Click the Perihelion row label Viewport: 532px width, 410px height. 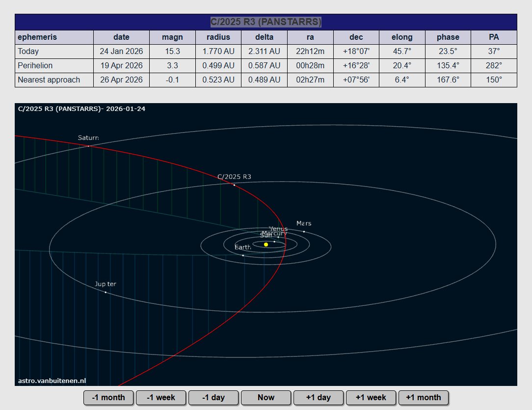click(35, 65)
